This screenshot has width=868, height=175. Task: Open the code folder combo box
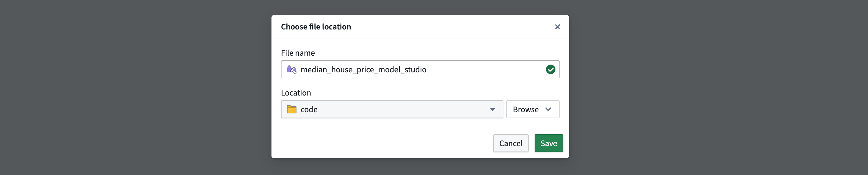click(392, 109)
